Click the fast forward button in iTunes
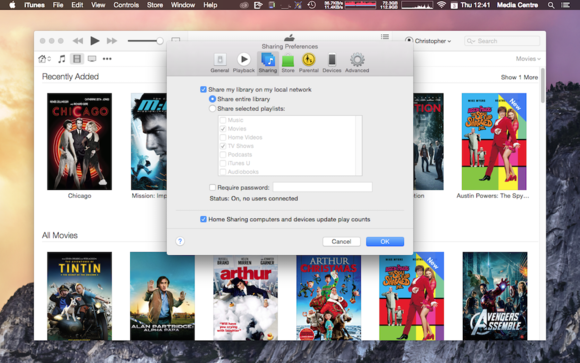 pos(112,41)
